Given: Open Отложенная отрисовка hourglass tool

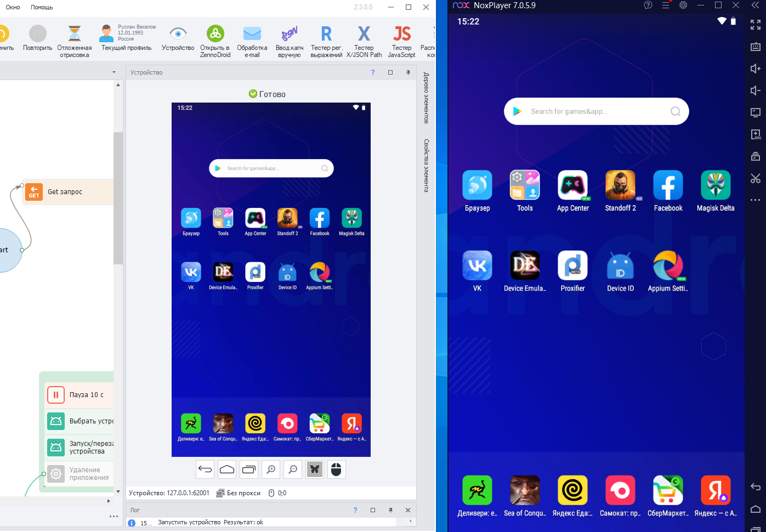Looking at the screenshot, I should click(75, 41).
